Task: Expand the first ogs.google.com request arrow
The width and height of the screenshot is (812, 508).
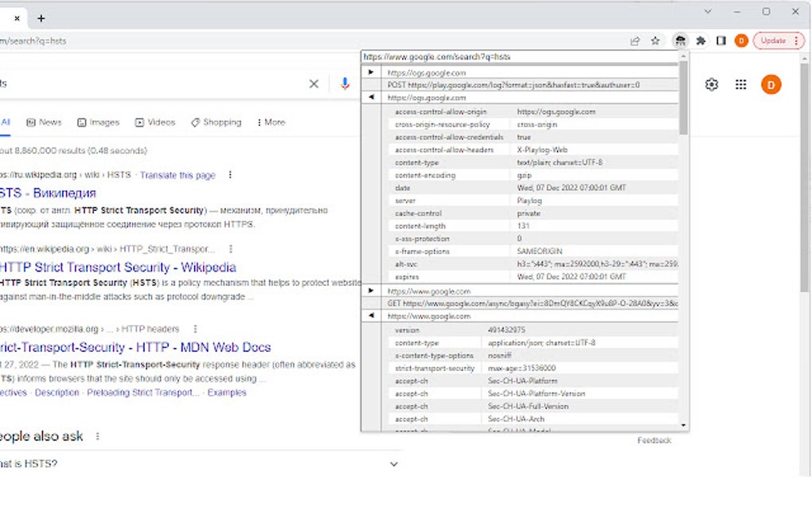Action: [x=371, y=72]
